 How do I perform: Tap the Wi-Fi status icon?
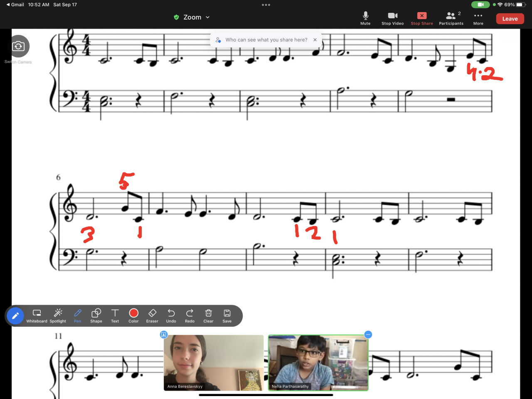click(500, 5)
